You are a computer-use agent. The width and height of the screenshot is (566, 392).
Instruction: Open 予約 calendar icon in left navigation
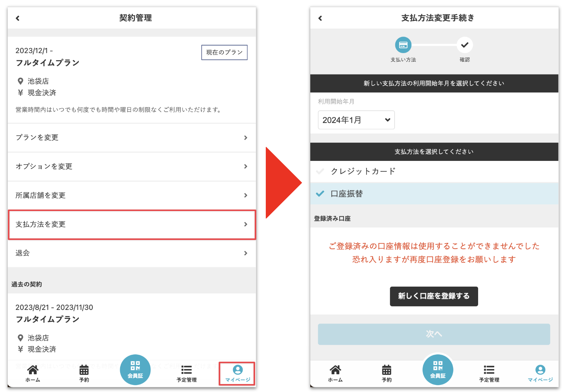click(x=84, y=373)
